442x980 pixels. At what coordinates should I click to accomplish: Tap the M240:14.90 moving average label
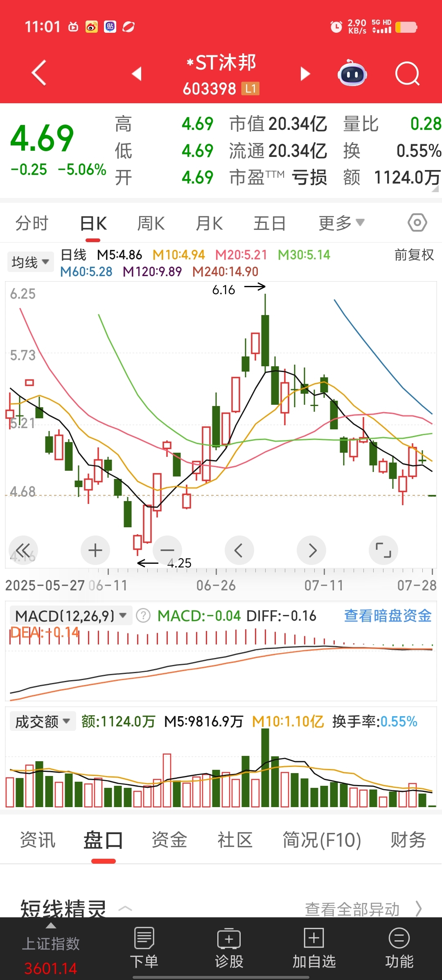[x=226, y=272]
